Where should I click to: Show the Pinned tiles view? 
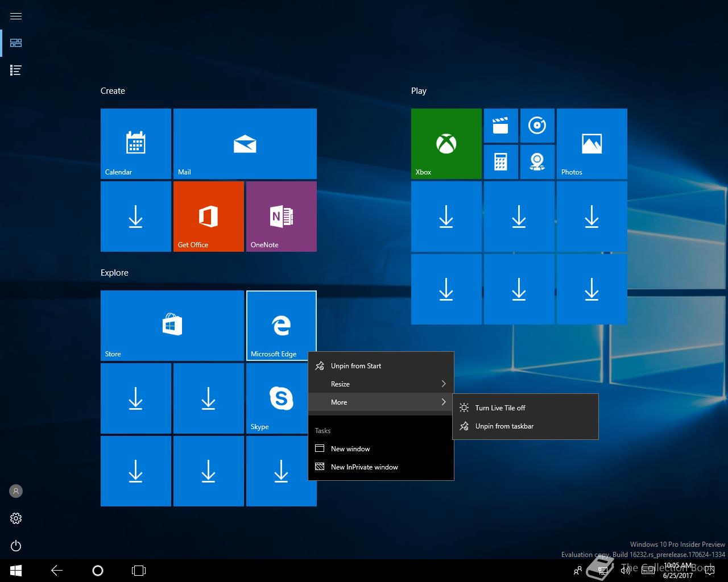click(x=16, y=43)
